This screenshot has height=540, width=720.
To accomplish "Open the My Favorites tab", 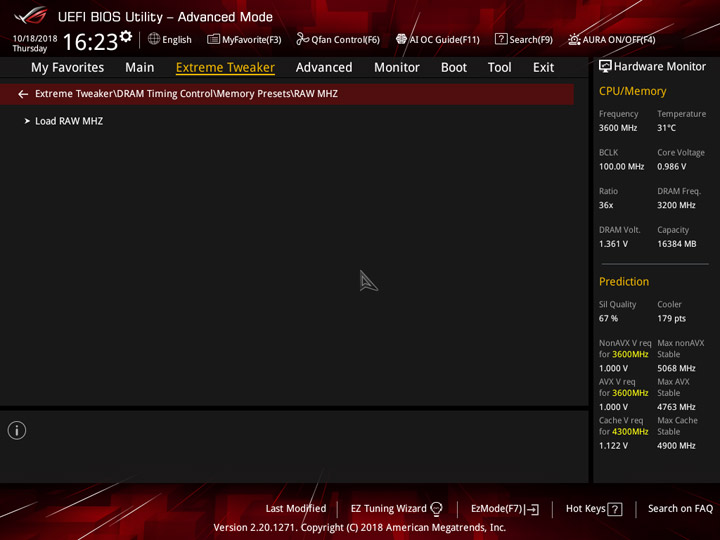I will pyautogui.click(x=68, y=68).
